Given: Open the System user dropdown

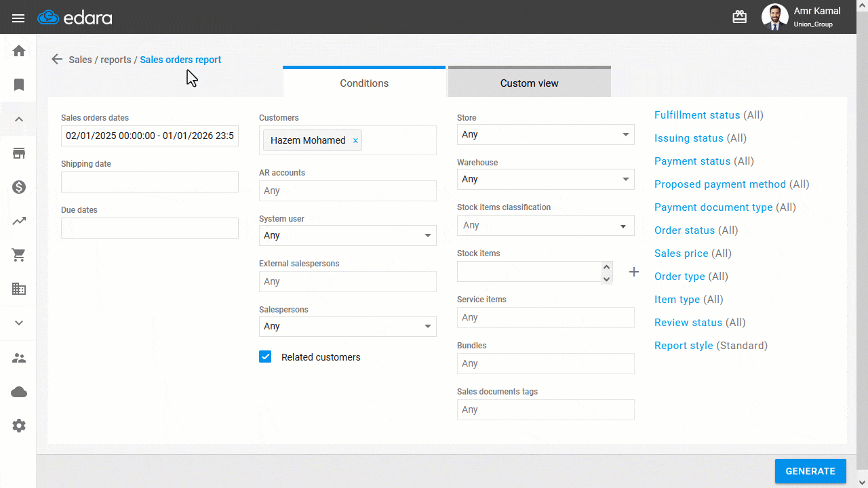Looking at the screenshot, I should tap(348, 235).
